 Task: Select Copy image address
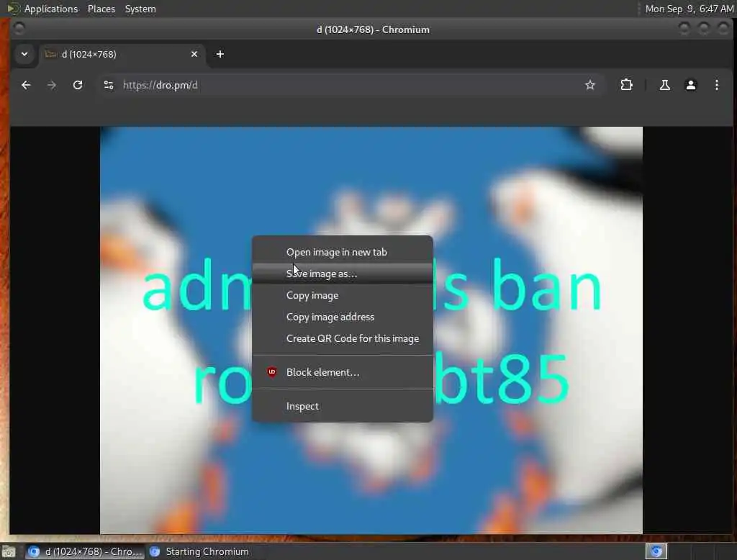point(342,317)
